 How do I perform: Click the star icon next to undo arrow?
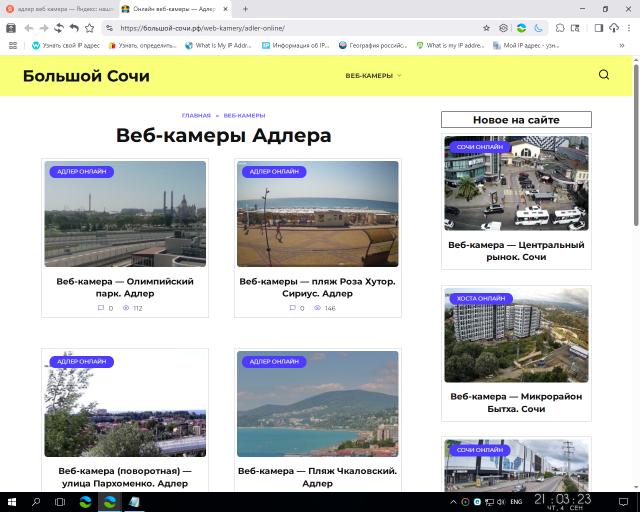89,28
